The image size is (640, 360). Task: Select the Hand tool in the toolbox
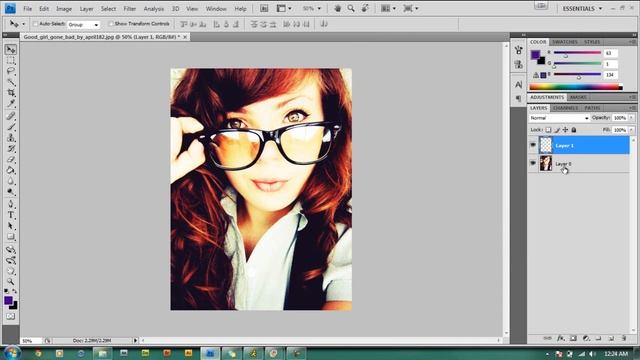pyautogui.click(x=11, y=271)
